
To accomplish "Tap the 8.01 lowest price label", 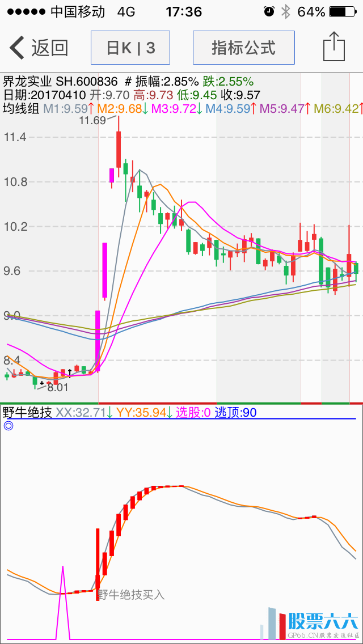I will click(x=57, y=387).
